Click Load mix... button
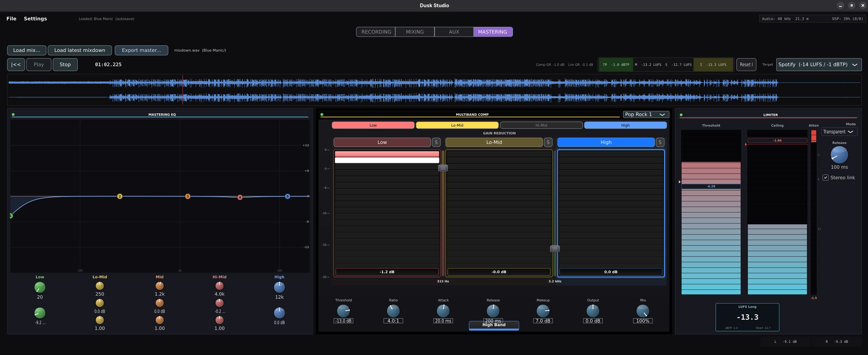The width and height of the screenshot is (868, 355). [26, 50]
